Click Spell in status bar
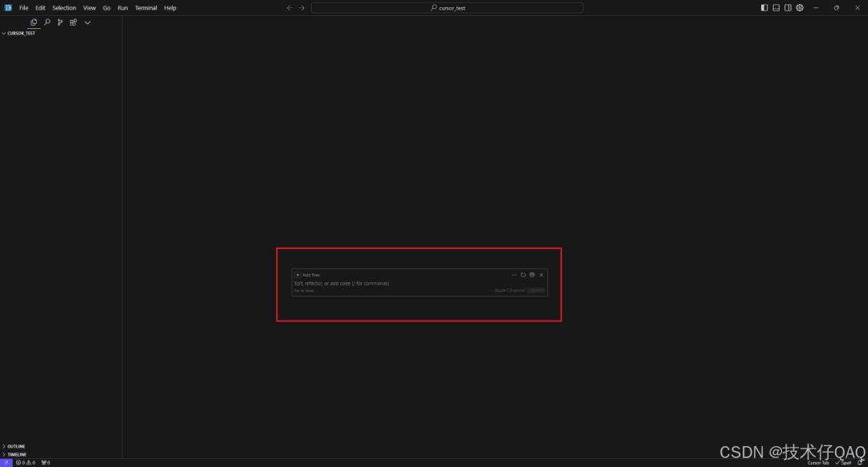 [843, 462]
